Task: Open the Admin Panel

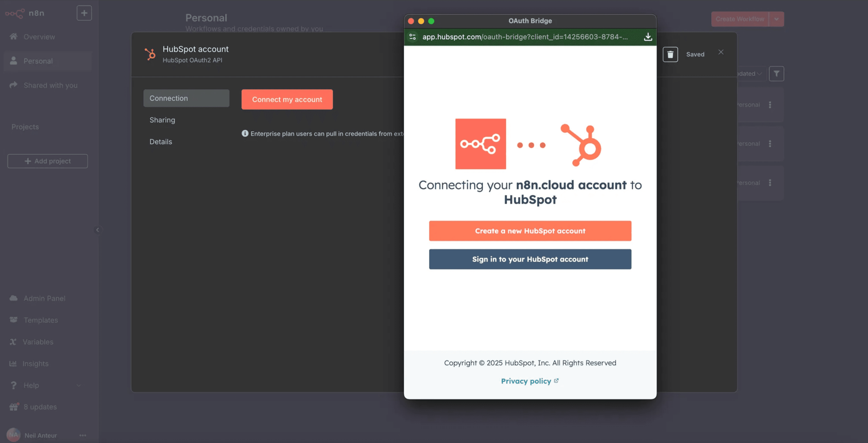Action: 44,298
